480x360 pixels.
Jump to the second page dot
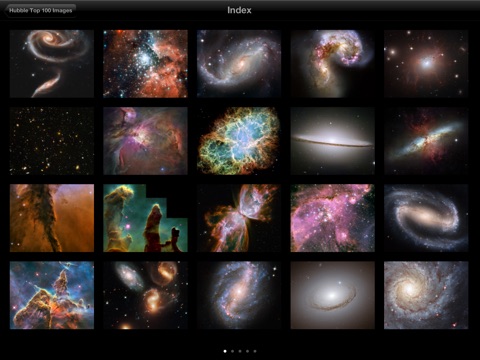(x=232, y=351)
